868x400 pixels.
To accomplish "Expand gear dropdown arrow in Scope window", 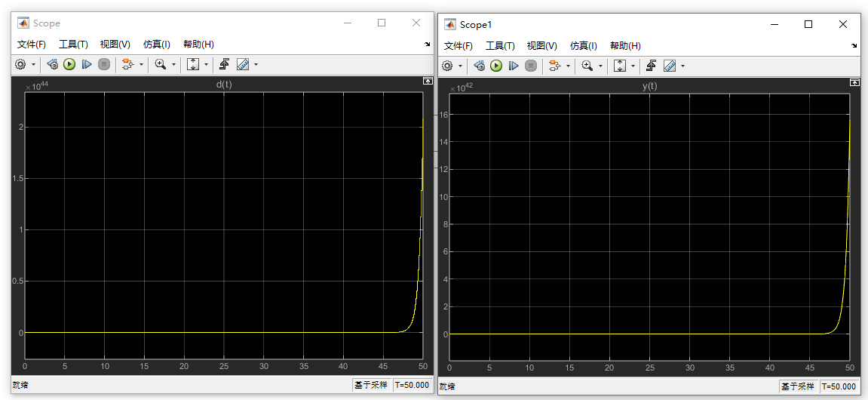I will click(33, 64).
